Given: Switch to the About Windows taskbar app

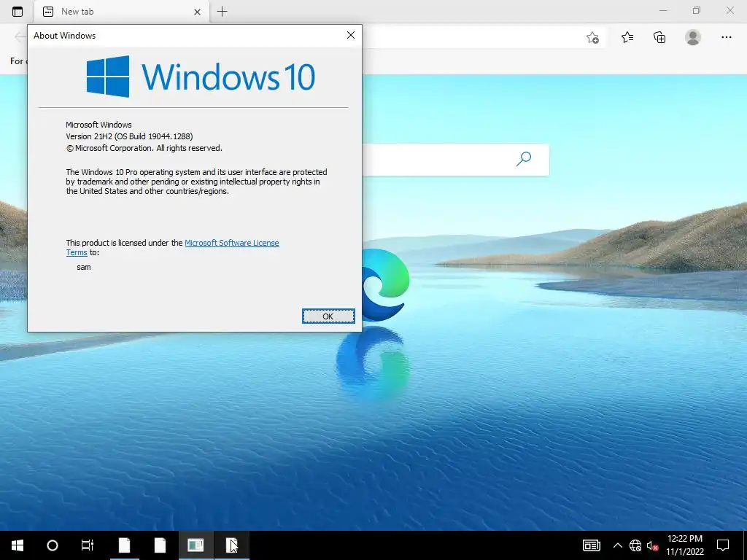Looking at the screenshot, I should point(196,545).
